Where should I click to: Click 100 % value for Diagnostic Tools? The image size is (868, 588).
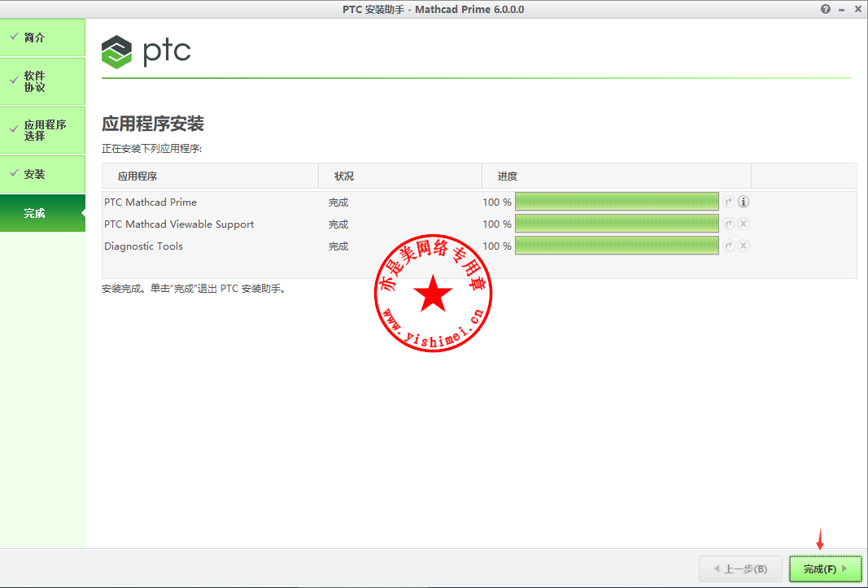(x=497, y=246)
